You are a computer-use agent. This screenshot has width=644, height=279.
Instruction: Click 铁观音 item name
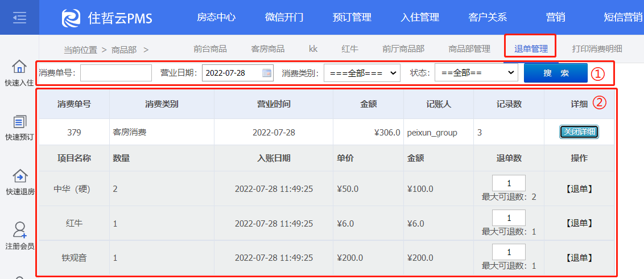click(74, 258)
